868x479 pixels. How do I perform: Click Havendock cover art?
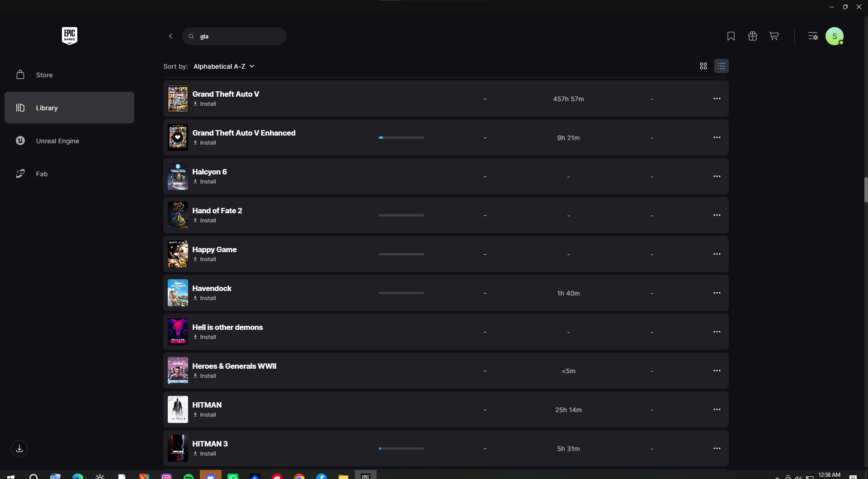[178, 293]
